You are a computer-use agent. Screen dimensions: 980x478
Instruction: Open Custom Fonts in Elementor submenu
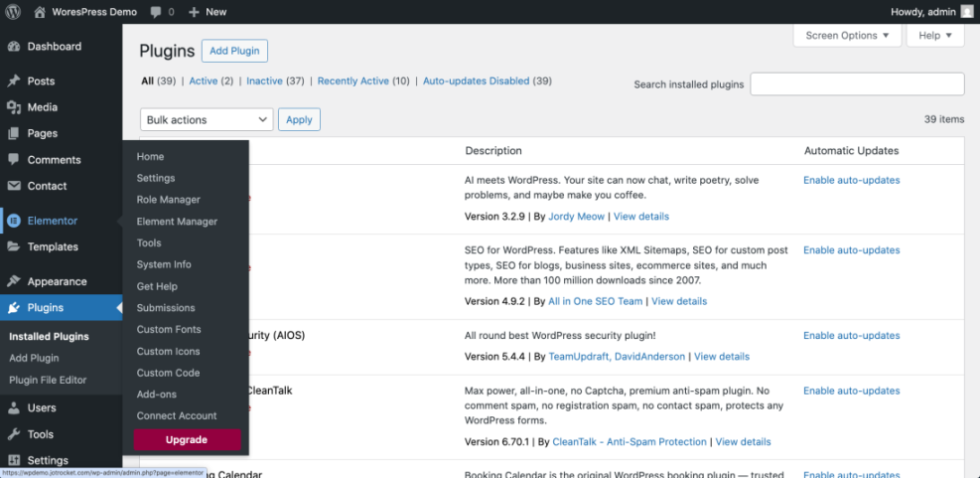[169, 329]
